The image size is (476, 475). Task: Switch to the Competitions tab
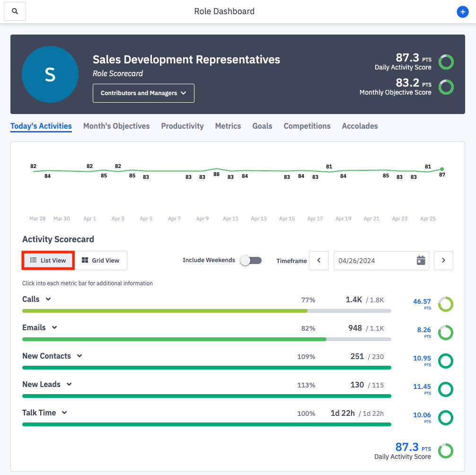tap(307, 126)
